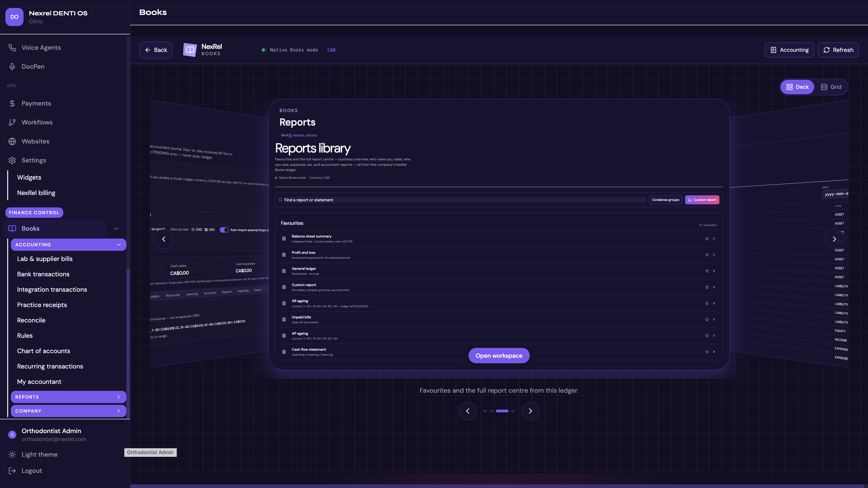The height and width of the screenshot is (488, 868).
Task: Open Chart of accounts in sidebar
Action: [x=43, y=351]
